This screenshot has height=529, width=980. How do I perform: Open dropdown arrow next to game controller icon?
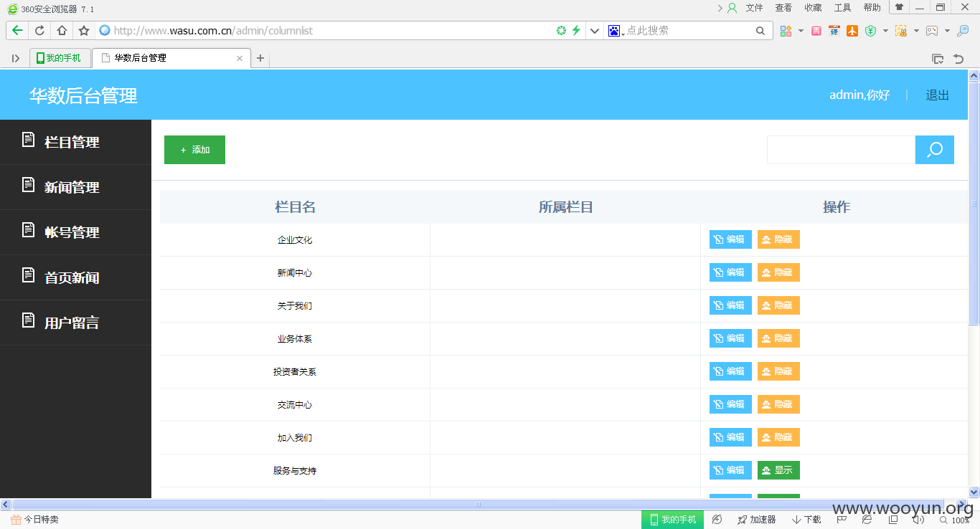pyautogui.click(x=947, y=31)
